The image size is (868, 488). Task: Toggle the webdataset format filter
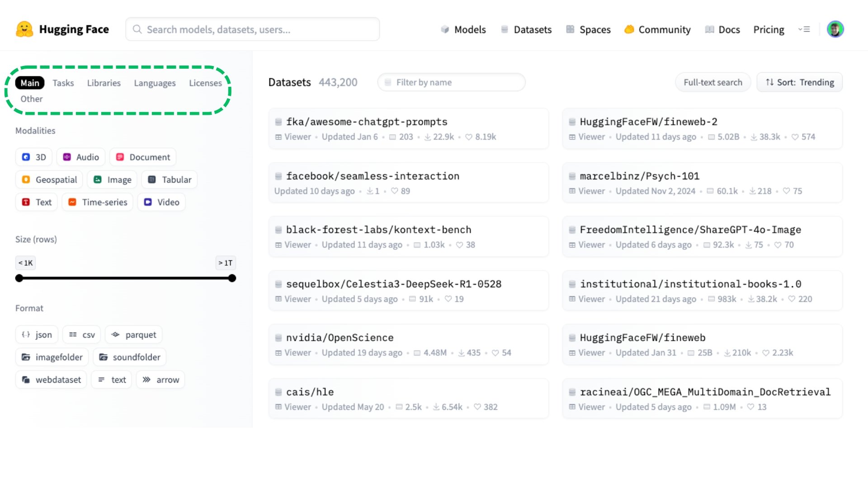(51, 380)
